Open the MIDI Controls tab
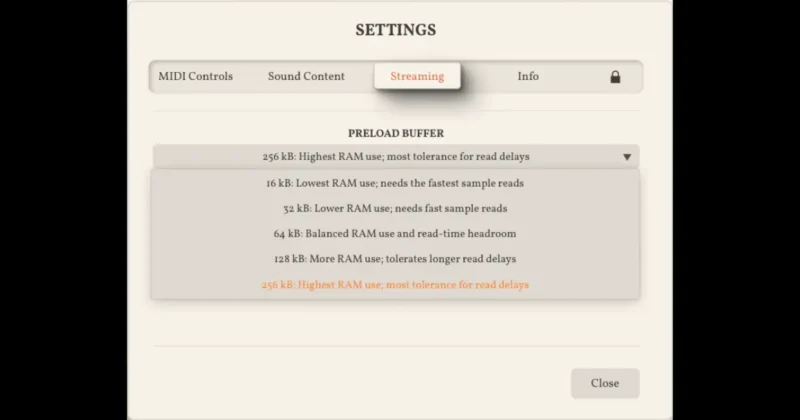 click(195, 77)
